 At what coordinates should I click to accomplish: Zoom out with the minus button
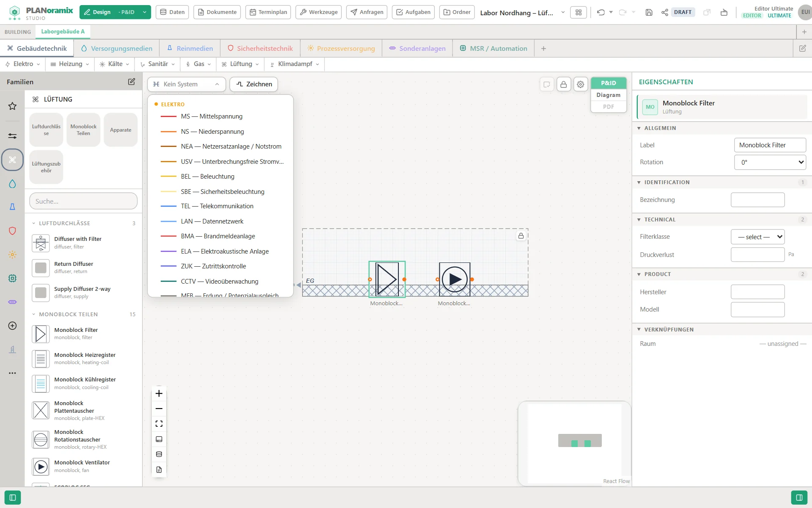(x=159, y=409)
